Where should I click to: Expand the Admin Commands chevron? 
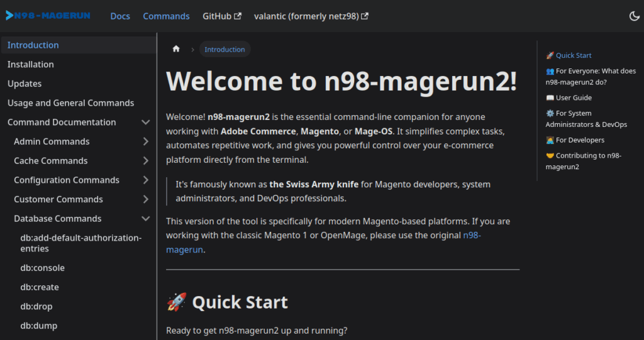(145, 141)
